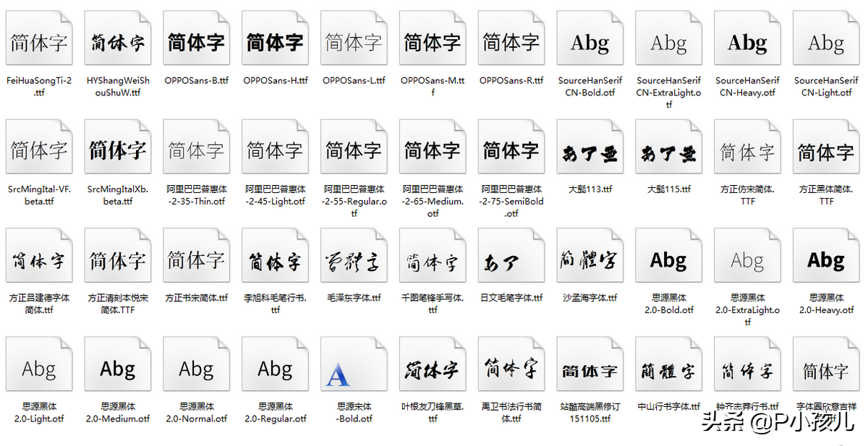
Task: Click the 钟齐志莽行书.ttf file name
Action: [x=748, y=407]
